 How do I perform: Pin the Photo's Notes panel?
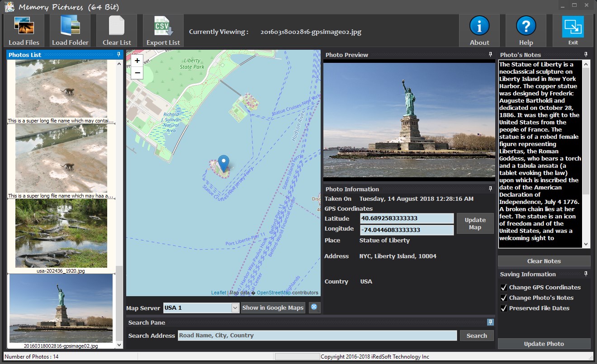[586, 55]
